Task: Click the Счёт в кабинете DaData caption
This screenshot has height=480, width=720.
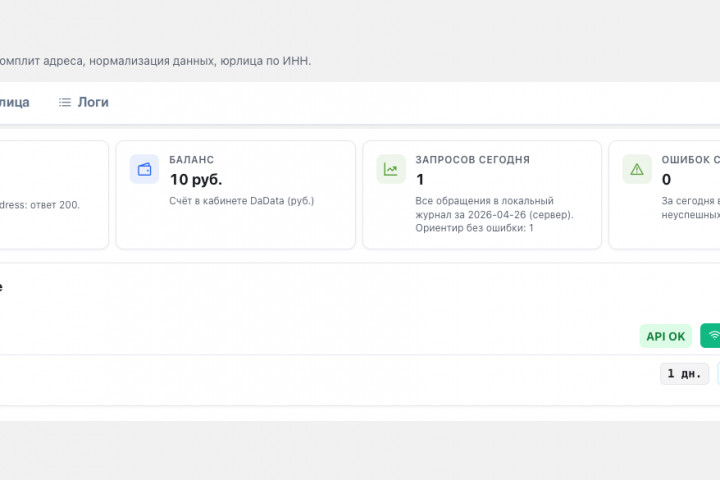Action: point(241,201)
